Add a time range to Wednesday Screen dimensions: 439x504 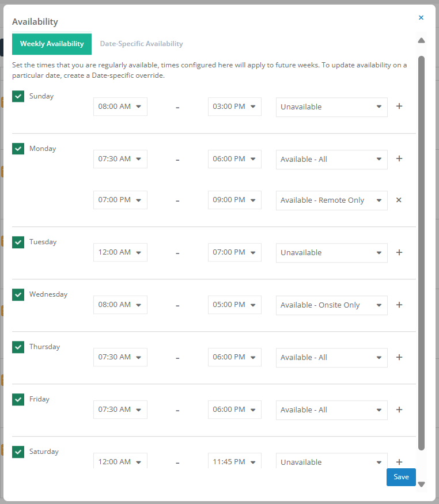[x=399, y=305]
